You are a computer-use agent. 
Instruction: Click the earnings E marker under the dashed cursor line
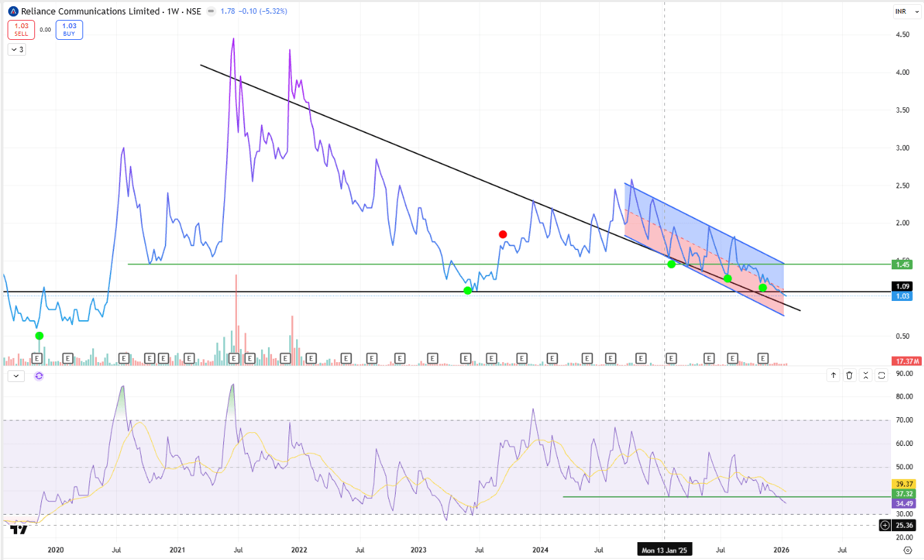671,358
